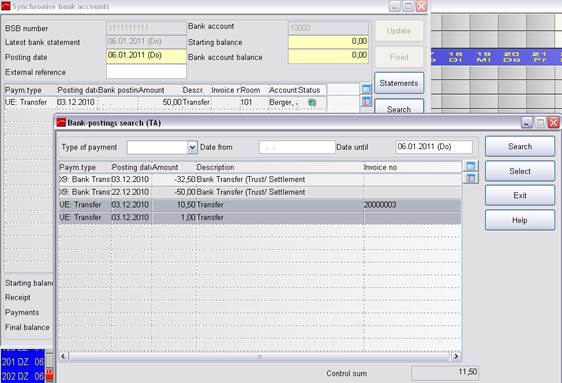Click the BSB number field
This screenshot has height=383, width=562.
pos(146,28)
